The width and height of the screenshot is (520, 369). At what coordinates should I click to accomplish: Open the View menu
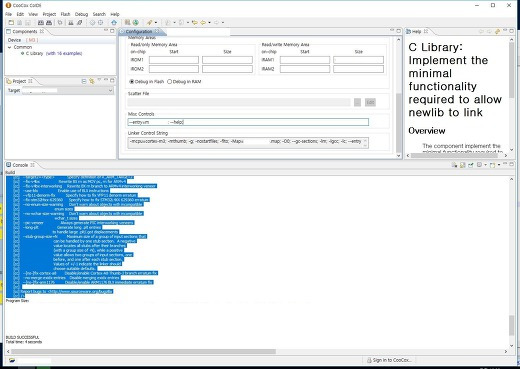tap(33, 14)
